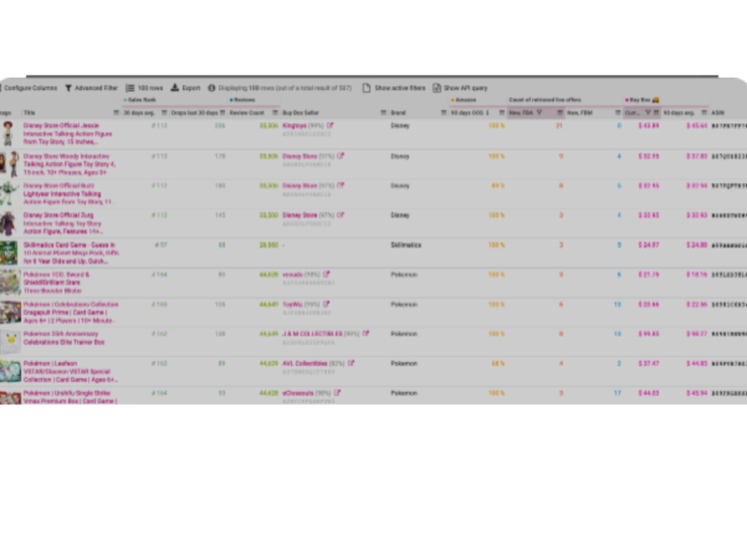Open external link icon next to ToyWiz seller
The width and height of the screenshot is (747, 560).
(326, 305)
